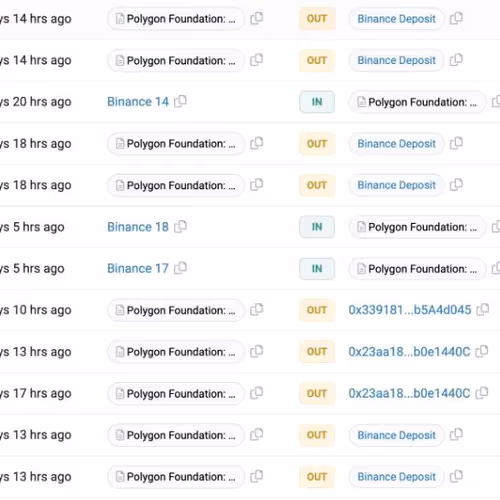Viewport: 500px width, 500px height.
Task: Copy the Binance 17 address
Action: tap(180, 268)
